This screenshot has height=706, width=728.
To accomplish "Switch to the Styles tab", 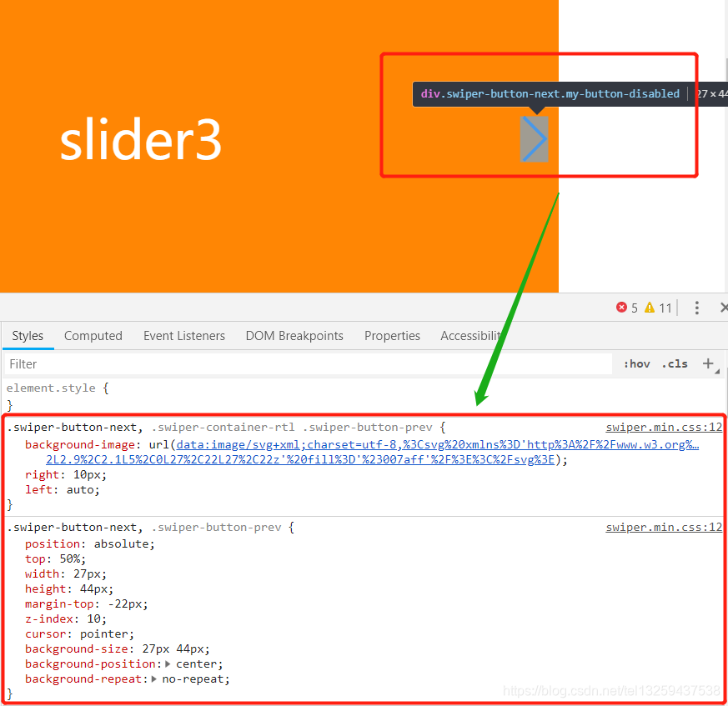I will (x=28, y=336).
